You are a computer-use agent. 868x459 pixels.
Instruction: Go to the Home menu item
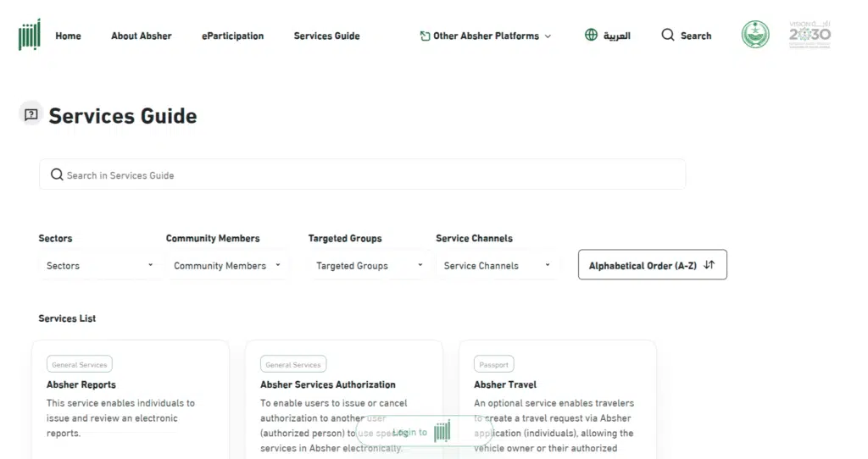[68, 36]
